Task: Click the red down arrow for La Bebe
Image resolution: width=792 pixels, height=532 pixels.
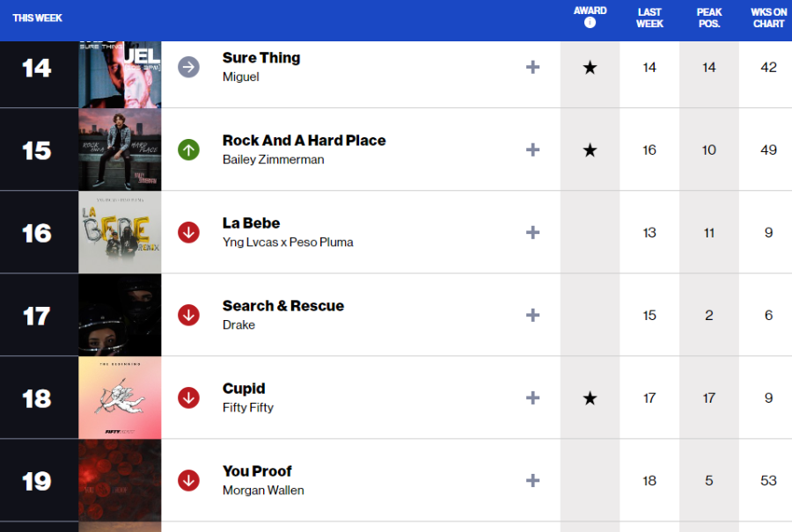Action: [188, 233]
